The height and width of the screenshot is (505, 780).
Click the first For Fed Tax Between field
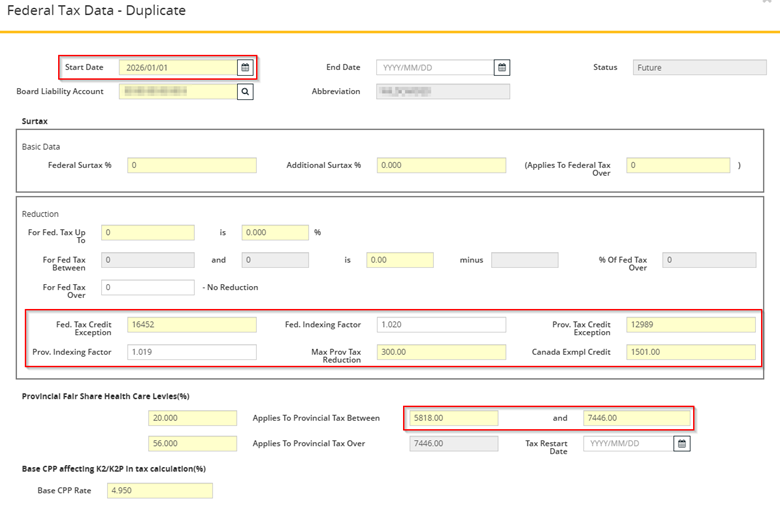pos(148,260)
